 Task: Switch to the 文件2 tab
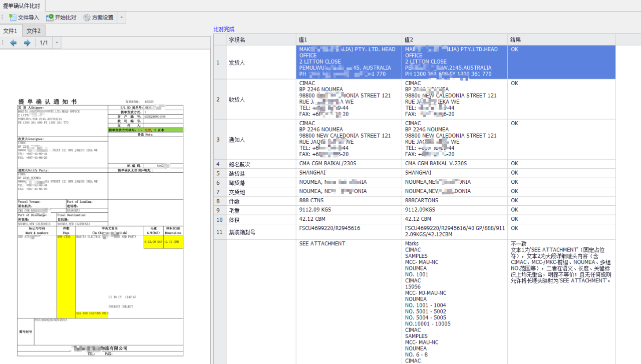[34, 31]
